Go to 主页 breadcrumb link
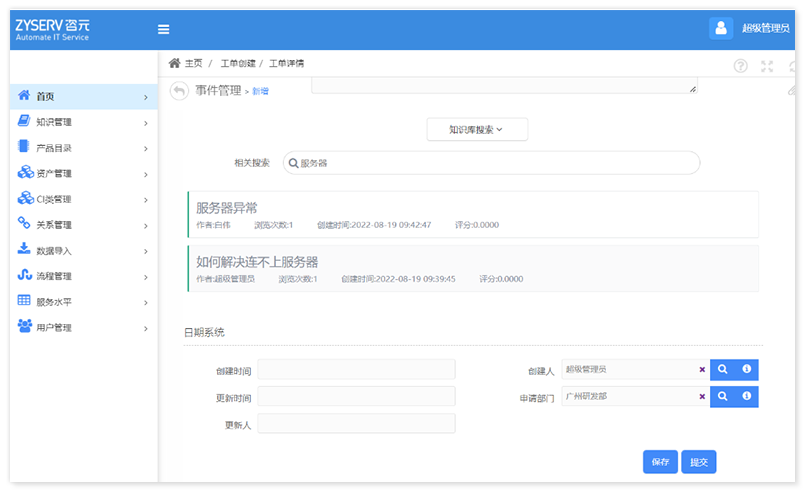 pos(194,63)
